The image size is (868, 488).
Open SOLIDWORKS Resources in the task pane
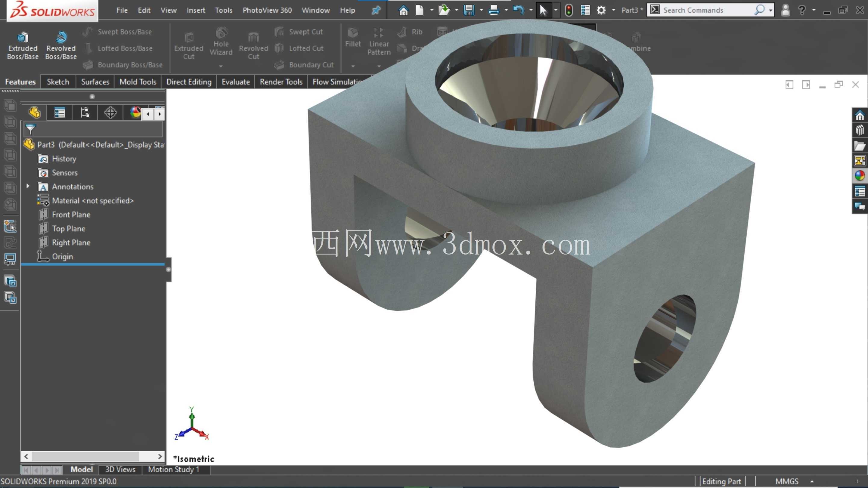click(x=860, y=116)
